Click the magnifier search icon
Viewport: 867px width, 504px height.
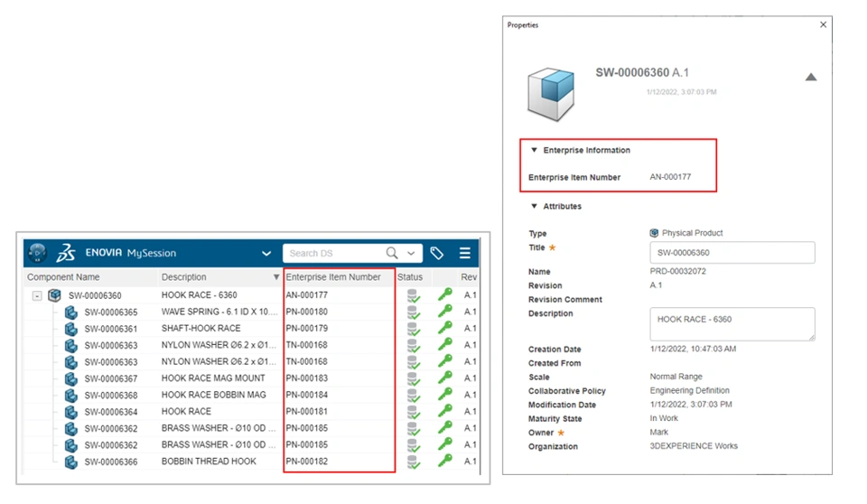(392, 254)
